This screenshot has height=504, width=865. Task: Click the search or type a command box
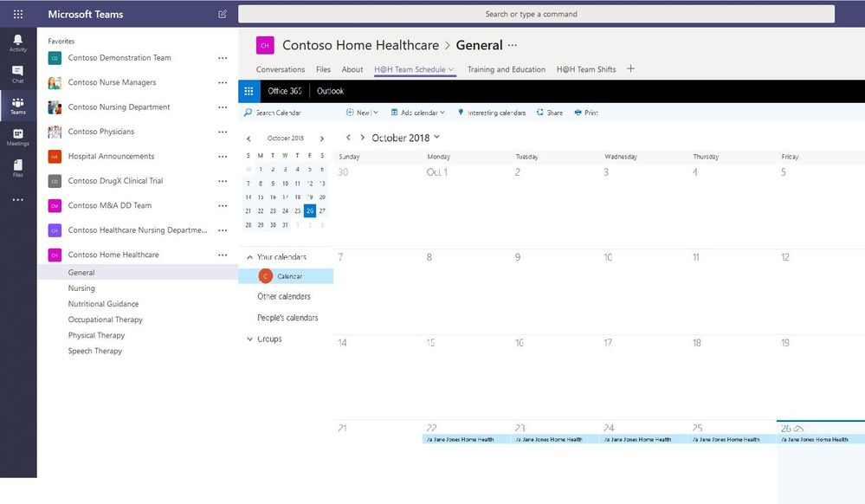click(536, 15)
